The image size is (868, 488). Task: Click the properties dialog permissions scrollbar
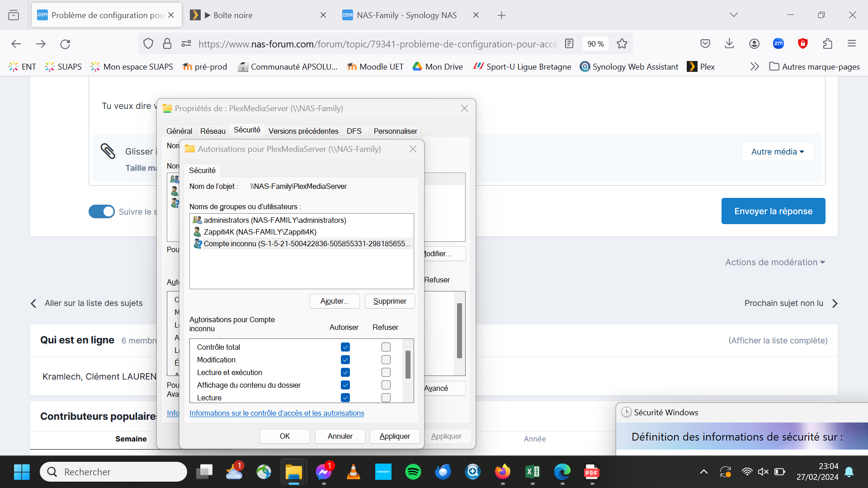pos(459,331)
